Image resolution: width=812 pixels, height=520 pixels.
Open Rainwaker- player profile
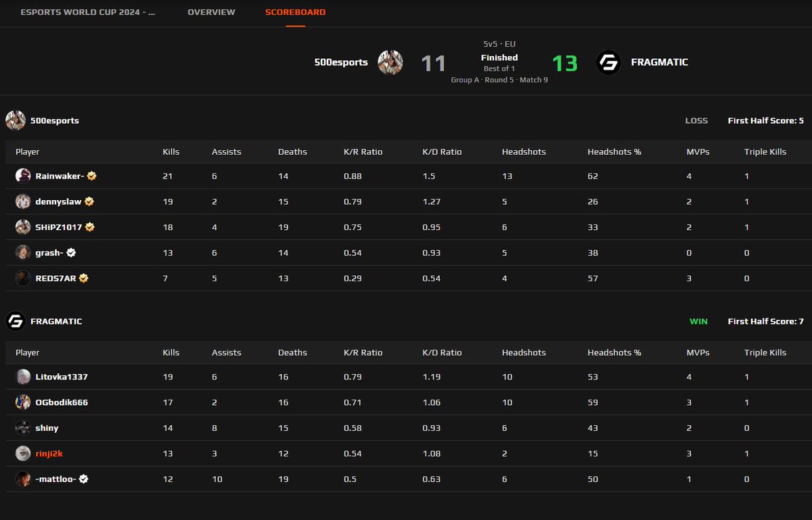[60, 176]
